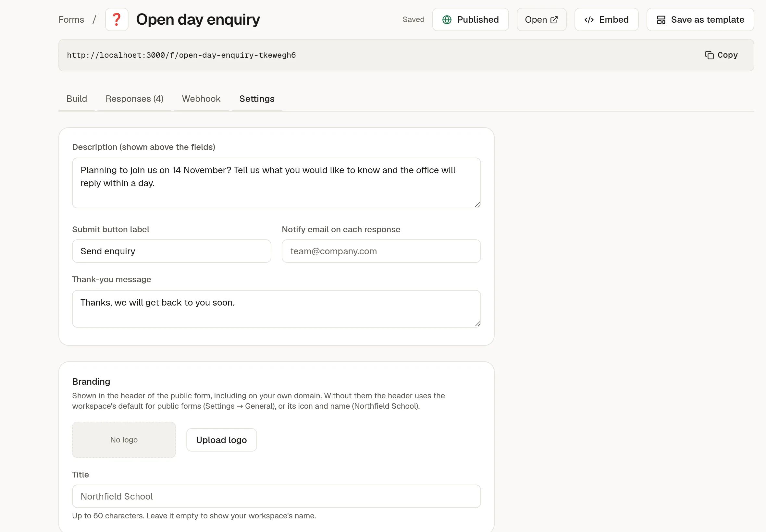Click the 'Notify email on each response' label
766x532 pixels.
[x=341, y=229]
